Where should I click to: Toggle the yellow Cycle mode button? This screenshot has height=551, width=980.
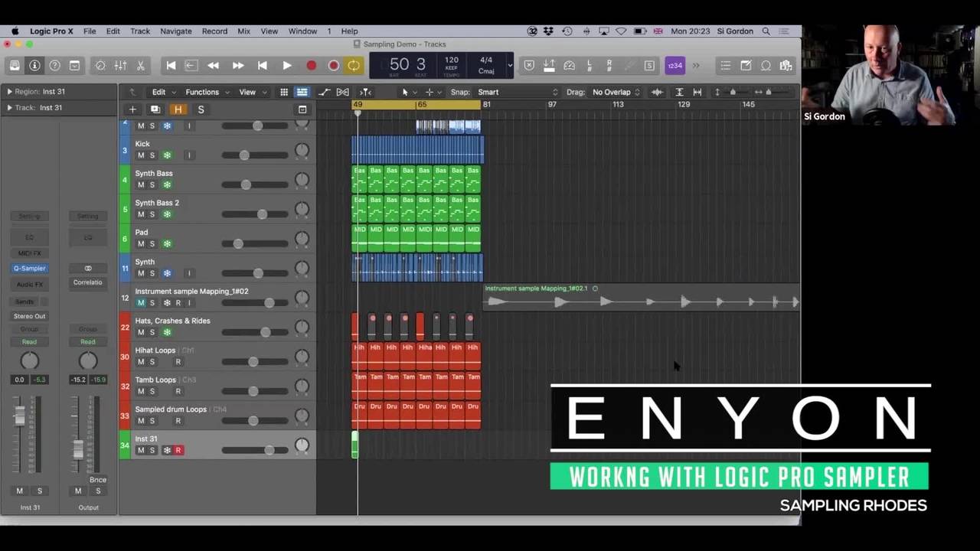coord(354,66)
